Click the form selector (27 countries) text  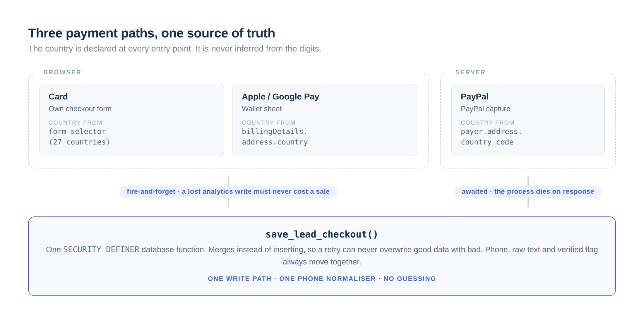tap(79, 137)
